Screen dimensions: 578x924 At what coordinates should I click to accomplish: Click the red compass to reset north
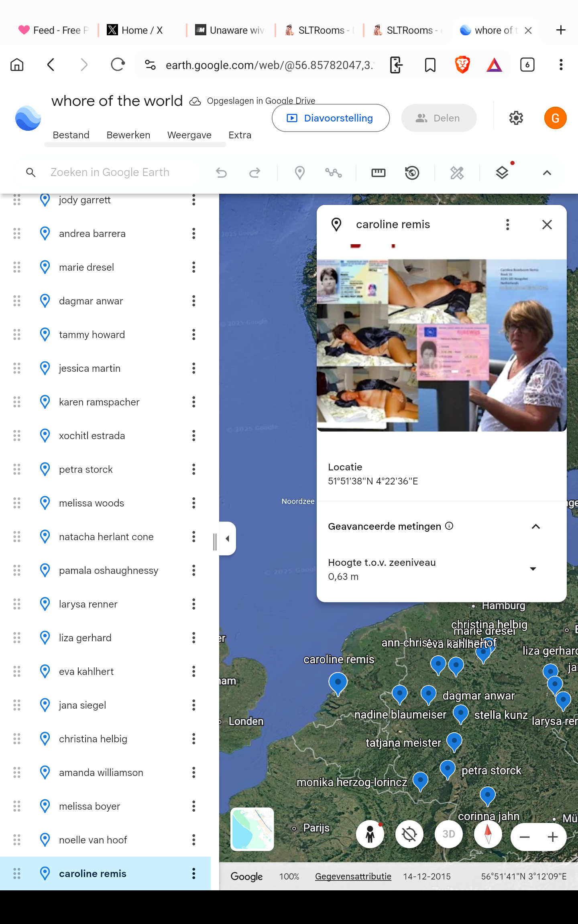pos(488,835)
